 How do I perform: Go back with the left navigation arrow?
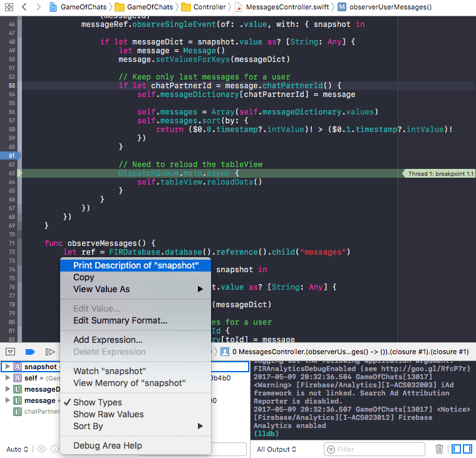tap(24, 7)
